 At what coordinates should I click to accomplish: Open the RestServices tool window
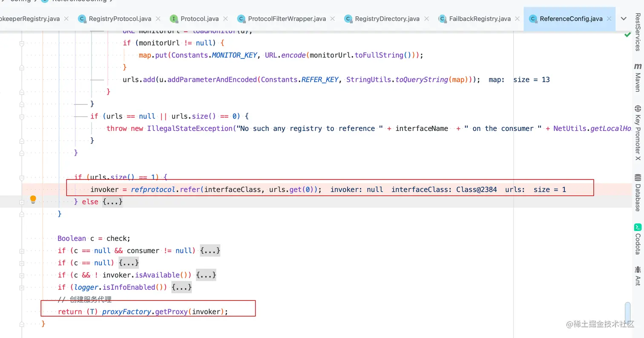pyautogui.click(x=638, y=32)
